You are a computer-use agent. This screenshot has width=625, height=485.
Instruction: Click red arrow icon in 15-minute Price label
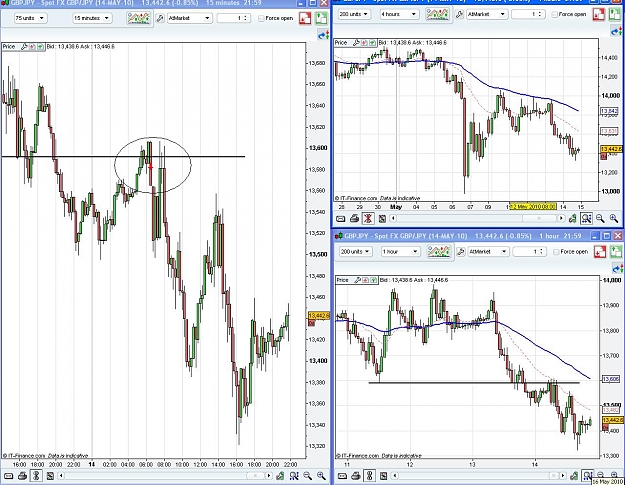click(32, 47)
